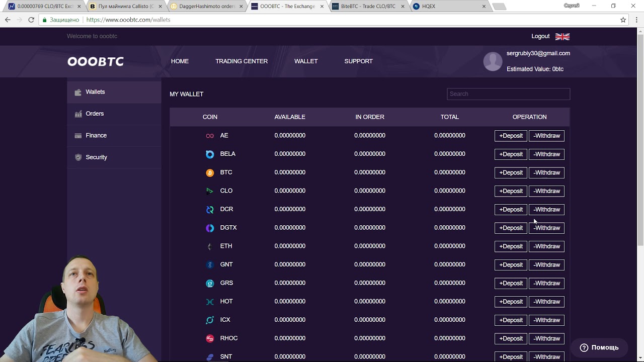Click the AE coin icon
The height and width of the screenshot is (362, 644).
point(210,136)
